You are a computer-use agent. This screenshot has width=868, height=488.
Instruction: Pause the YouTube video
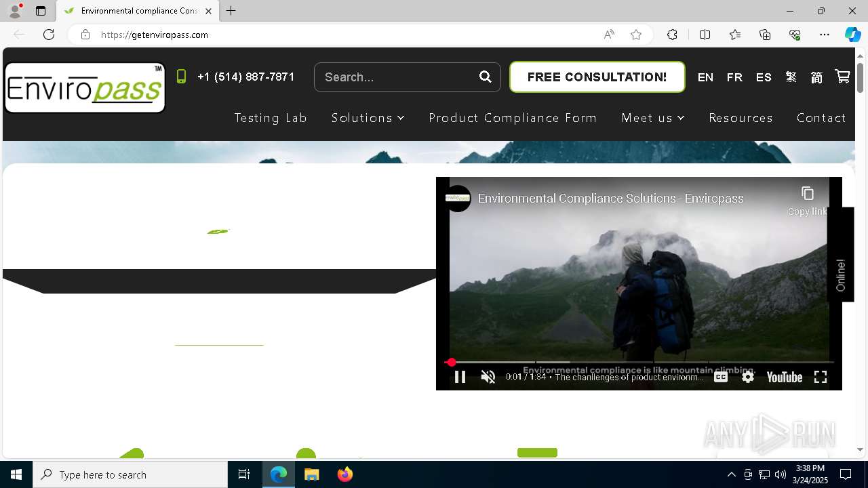pos(460,378)
